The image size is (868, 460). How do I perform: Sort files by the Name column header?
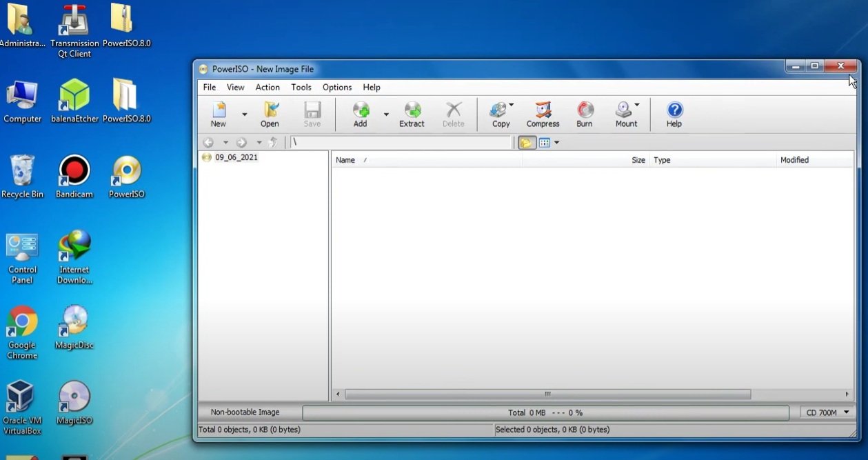pos(346,159)
